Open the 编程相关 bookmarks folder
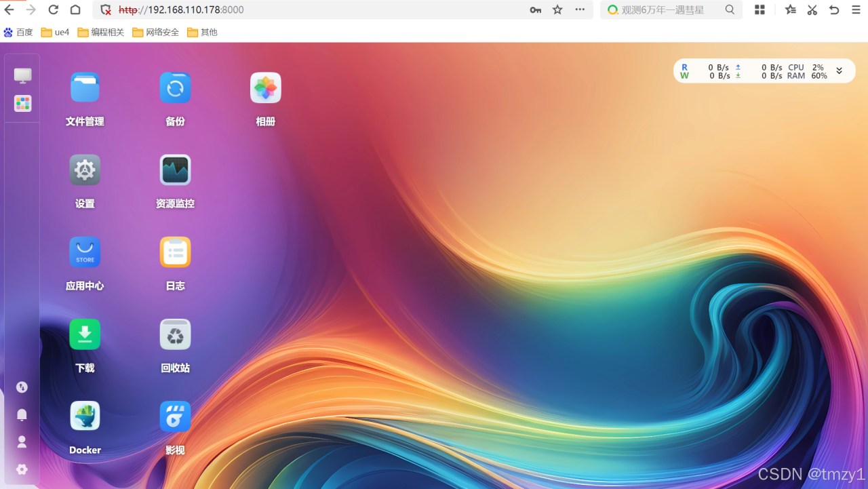 (x=101, y=32)
